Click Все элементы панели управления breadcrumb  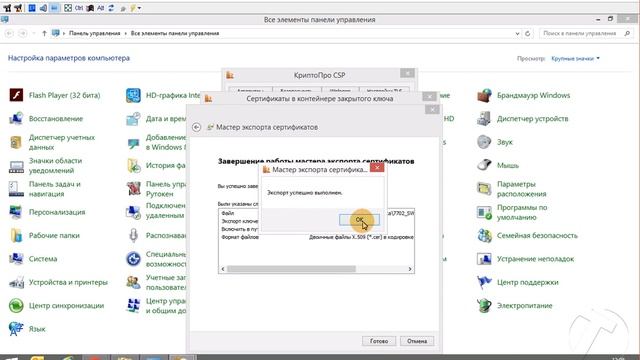[175, 33]
